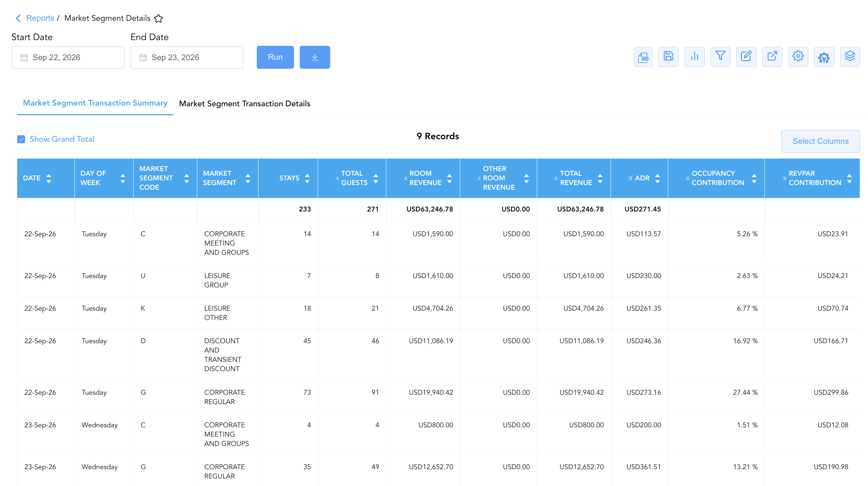Viewport: 868px width, 486px height.
Task: Click the Start Date field Sep 22, 2026
Action: point(68,58)
